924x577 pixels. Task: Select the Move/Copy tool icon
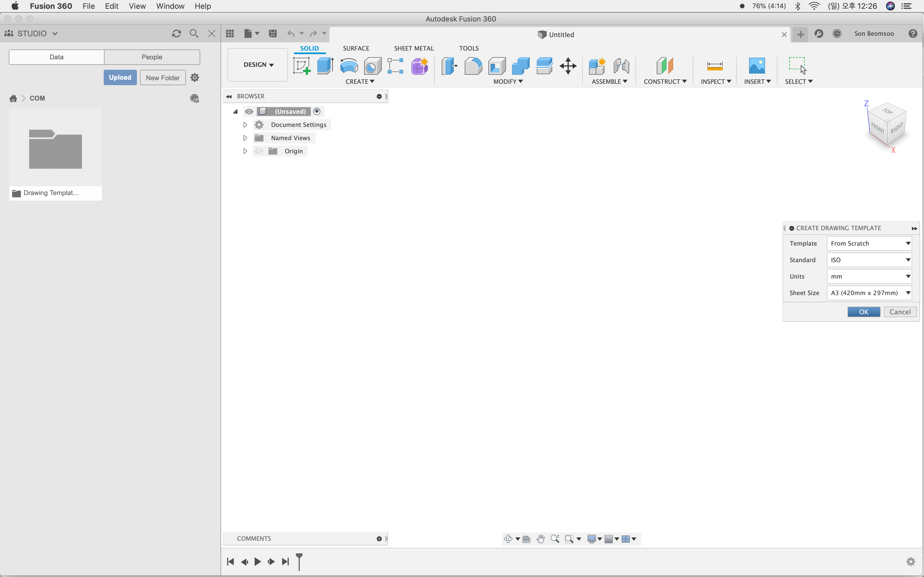[x=568, y=66]
